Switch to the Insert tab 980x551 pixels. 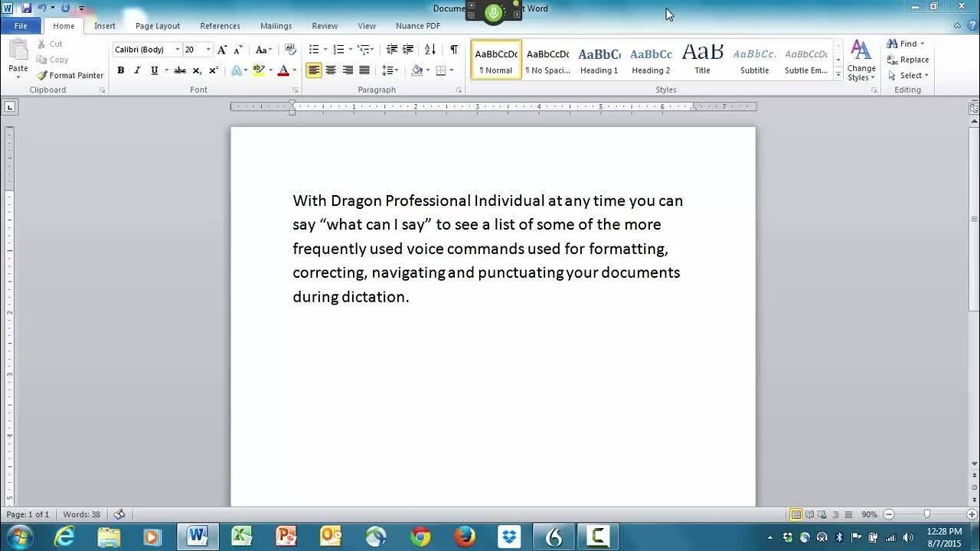point(105,26)
